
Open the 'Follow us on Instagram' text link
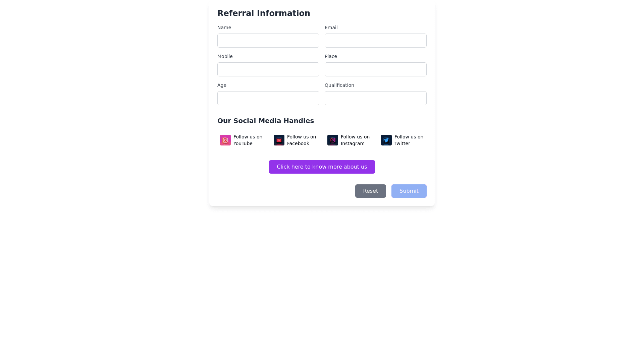(x=355, y=140)
